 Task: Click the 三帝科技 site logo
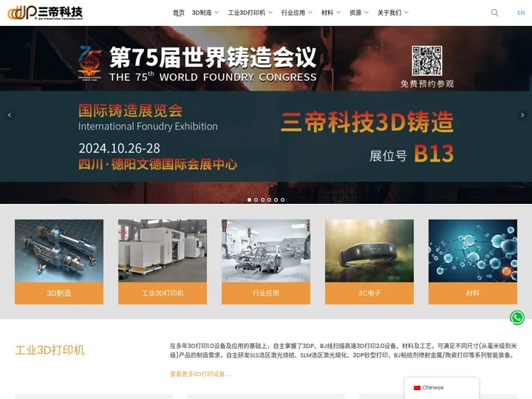pyautogui.click(x=45, y=13)
